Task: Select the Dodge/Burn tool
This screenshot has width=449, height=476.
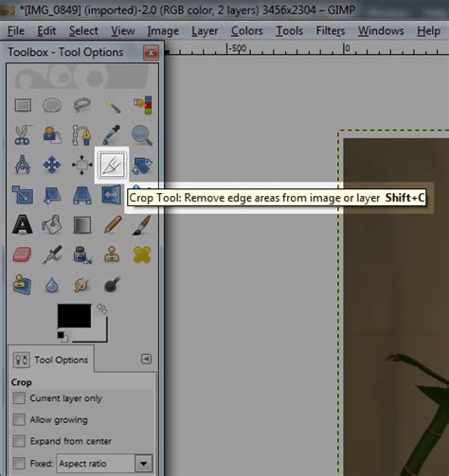Action: click(112, 284)
